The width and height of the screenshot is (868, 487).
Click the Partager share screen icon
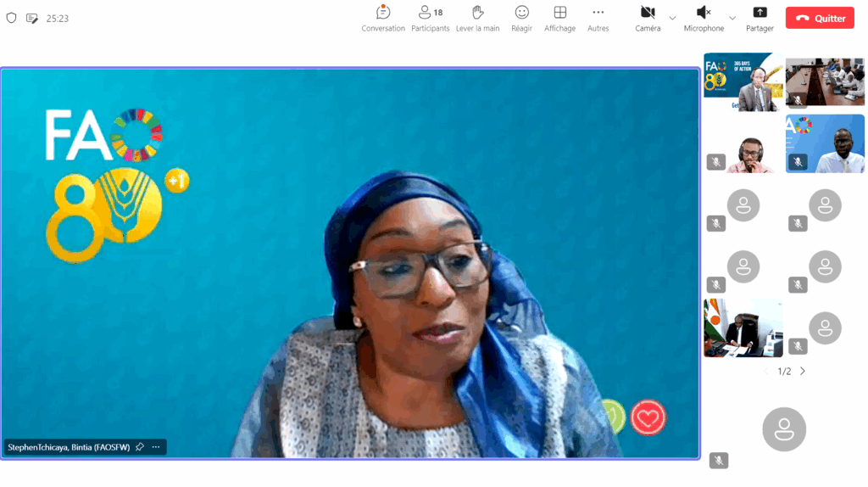[x=759, y=18]
